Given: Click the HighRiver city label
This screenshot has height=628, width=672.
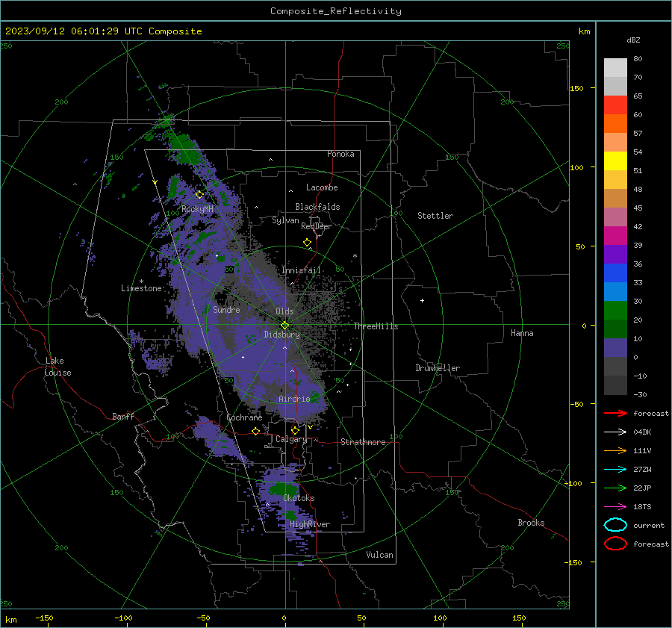Looking at the screenshot, I should [309, 524].
